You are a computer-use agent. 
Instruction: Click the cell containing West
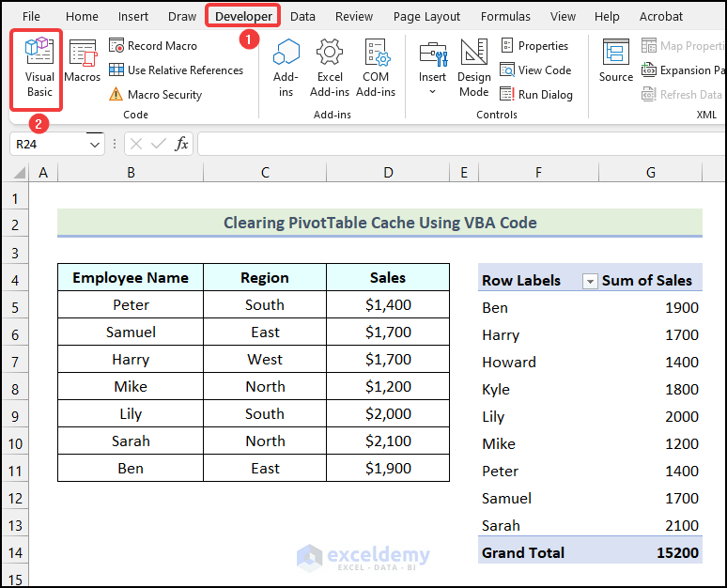point(265,360)
